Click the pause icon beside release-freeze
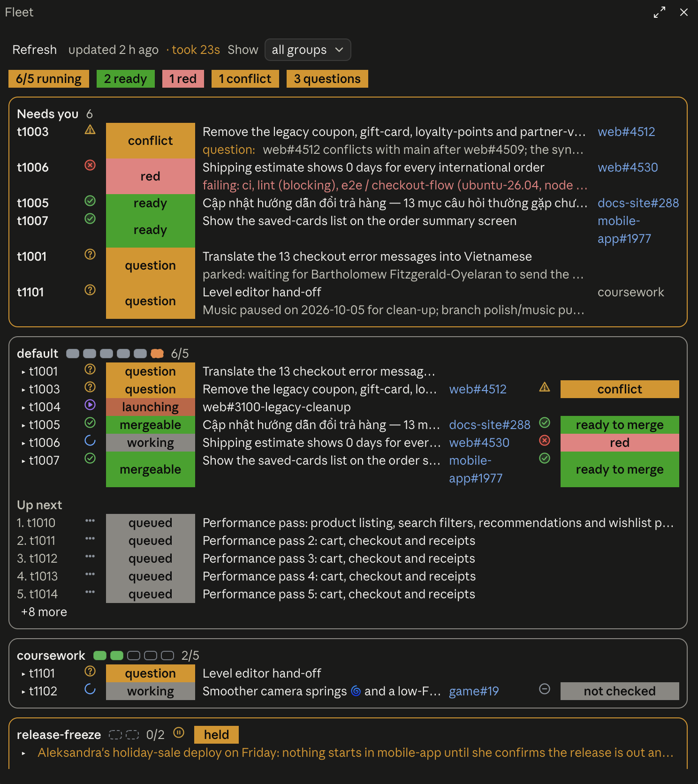This screenshot has width=698, height=784. (x=179, y=732)
